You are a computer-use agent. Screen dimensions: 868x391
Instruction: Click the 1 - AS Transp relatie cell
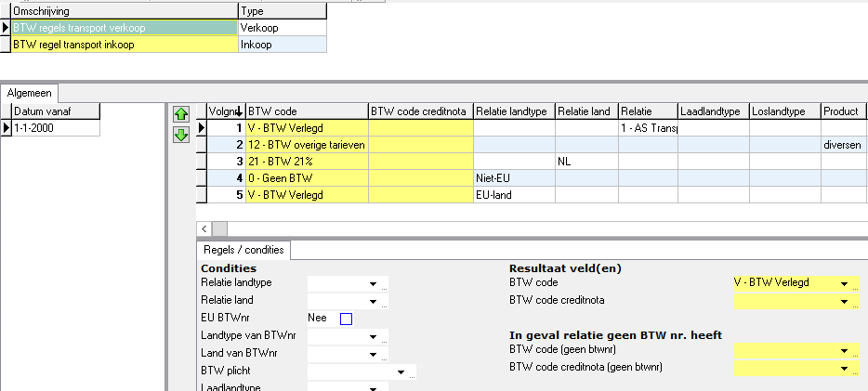(649, 128)
